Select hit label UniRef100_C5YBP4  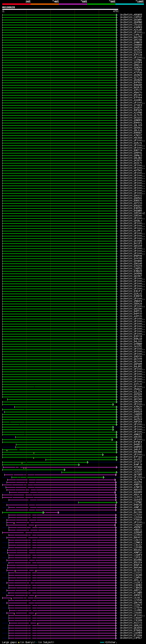pos(131,70)
